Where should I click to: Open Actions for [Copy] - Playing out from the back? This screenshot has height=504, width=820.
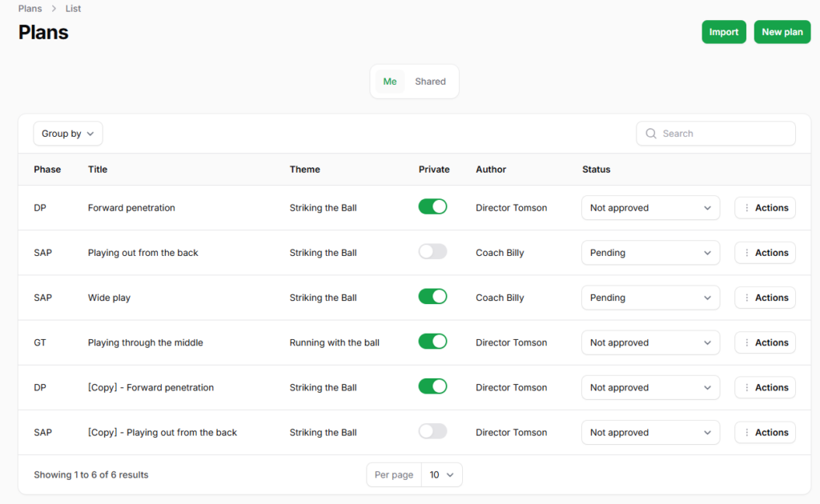(765, 433)
